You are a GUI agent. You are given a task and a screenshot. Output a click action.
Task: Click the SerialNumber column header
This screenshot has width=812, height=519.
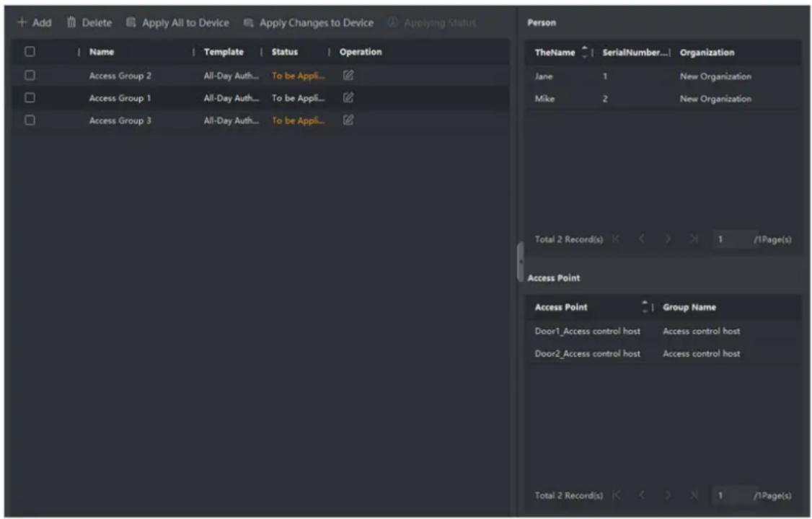(x=635, y=53)
